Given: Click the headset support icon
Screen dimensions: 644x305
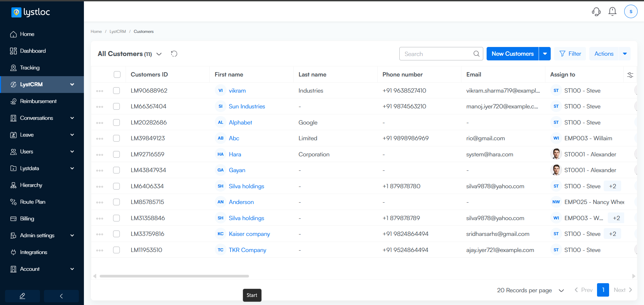Looking at the screenshot, I should pos(596,12).
